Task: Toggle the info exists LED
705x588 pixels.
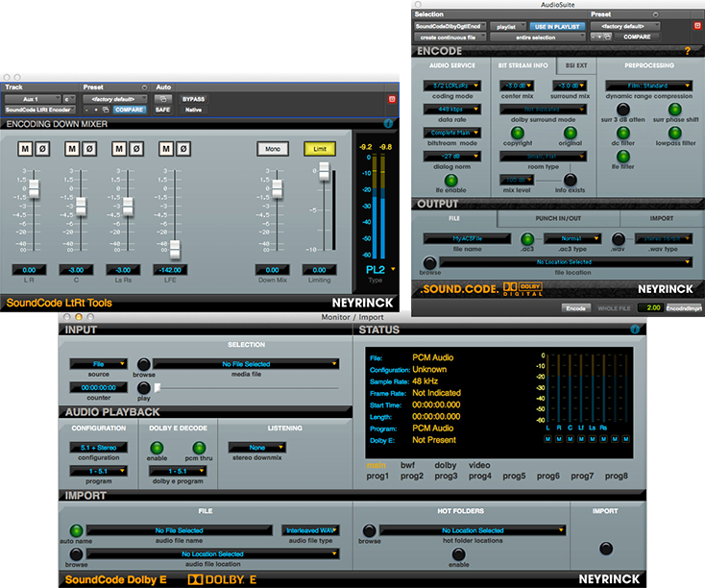Action: 571,180
